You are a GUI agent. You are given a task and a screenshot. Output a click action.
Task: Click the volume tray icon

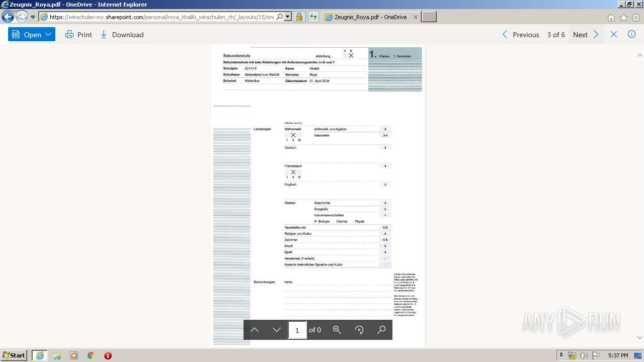(x=584, y=355)
